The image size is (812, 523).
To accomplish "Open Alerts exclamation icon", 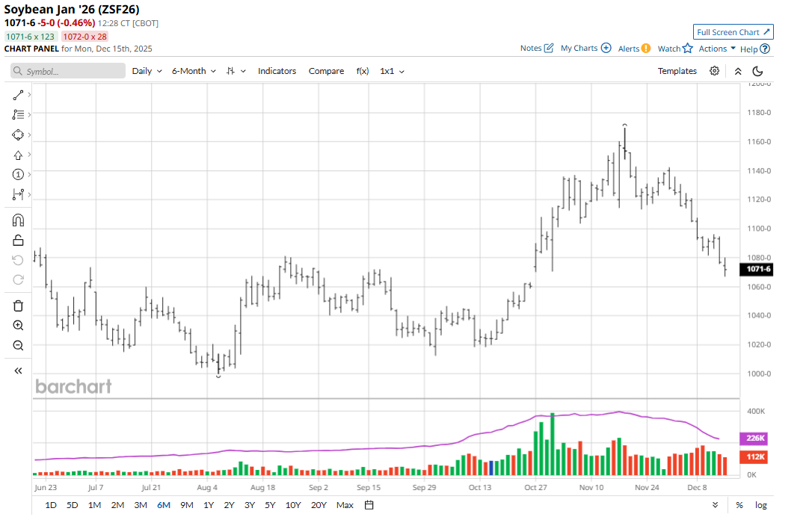I will tap(646, 48).
